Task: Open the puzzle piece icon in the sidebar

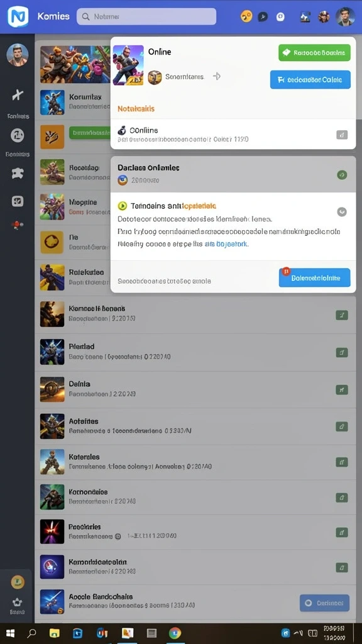Action: click(17, 174)
